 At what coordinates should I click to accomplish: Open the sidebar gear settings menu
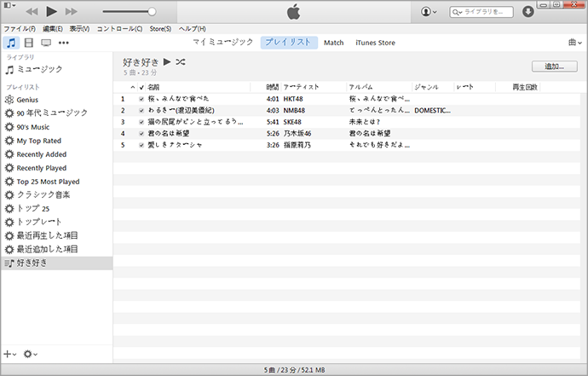(30, 354)
